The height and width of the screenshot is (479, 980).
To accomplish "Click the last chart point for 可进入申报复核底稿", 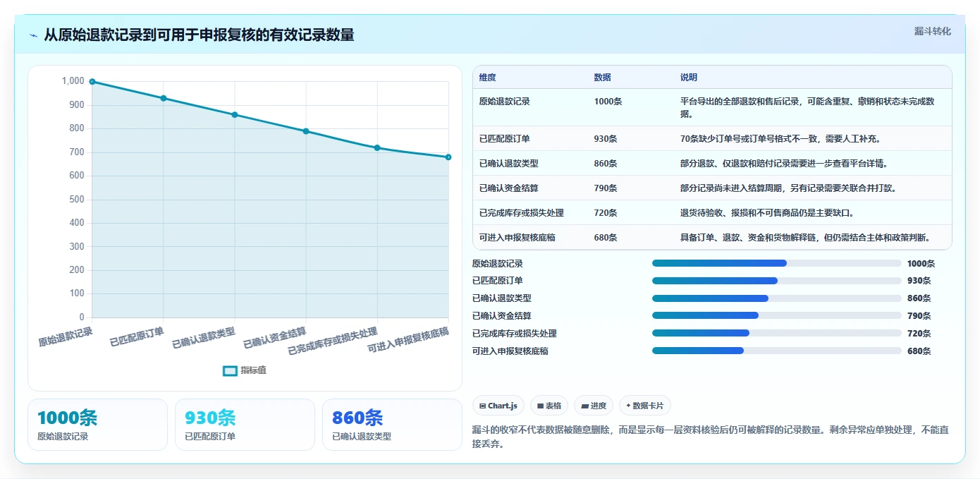I will pyautogui.click(x=448, y=157).
